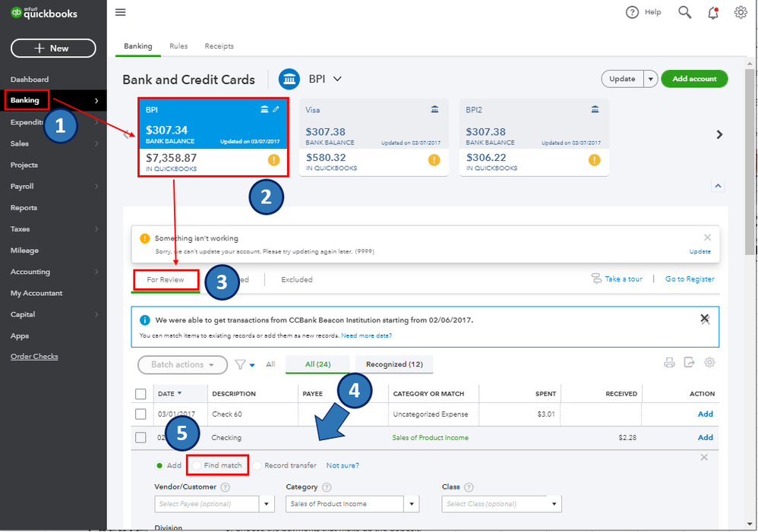Click the export icon above transactions table
The width and height of the screenshot is (758, 532).
[x=690, y=362]
